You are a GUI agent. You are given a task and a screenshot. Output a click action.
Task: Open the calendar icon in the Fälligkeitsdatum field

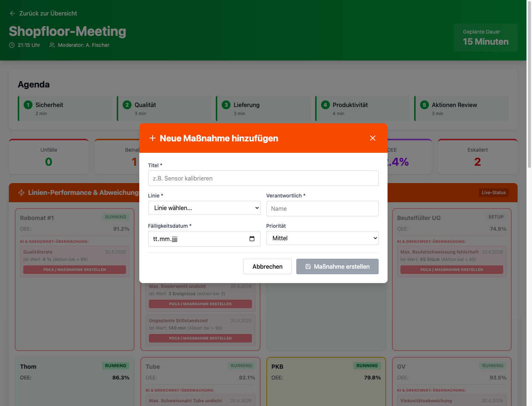(252, 239)
